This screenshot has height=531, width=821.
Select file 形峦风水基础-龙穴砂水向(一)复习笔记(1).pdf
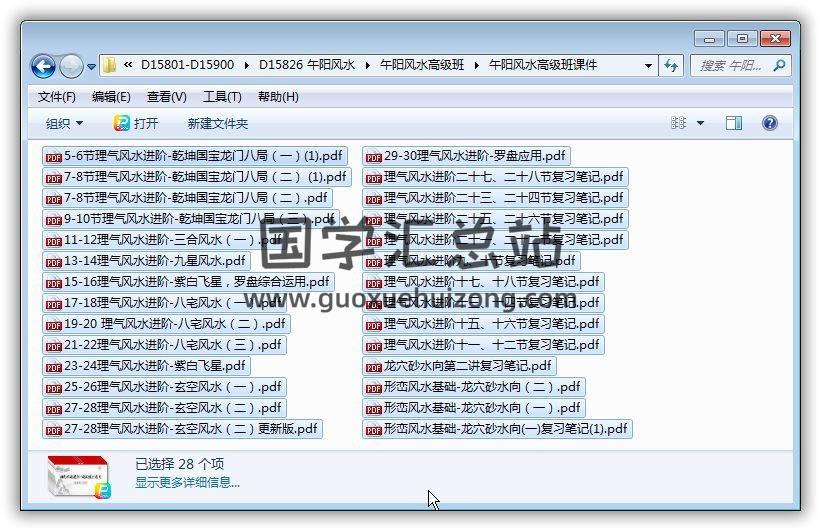click(x=497, y=428)
